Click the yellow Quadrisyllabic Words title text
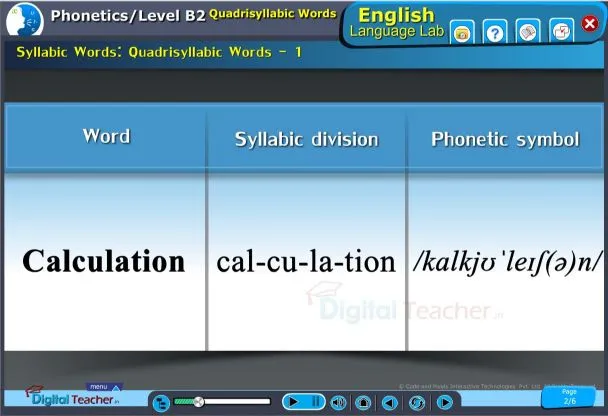608x416 pixels. click(x=273, y=14)
